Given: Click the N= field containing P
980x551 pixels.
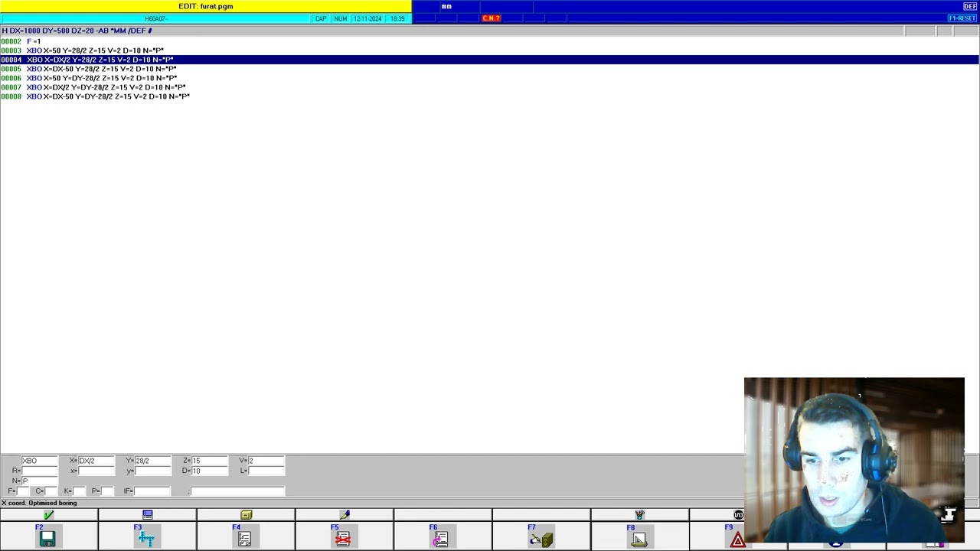Looking at the screenshot, I should 40,481.
